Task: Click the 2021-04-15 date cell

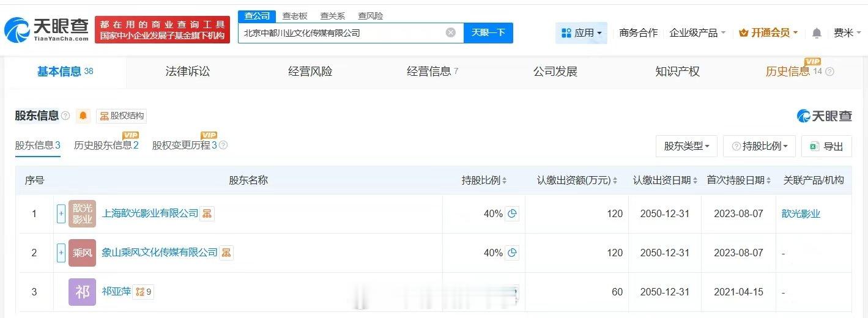Action: pyautogui.click(x=738, y=292)
